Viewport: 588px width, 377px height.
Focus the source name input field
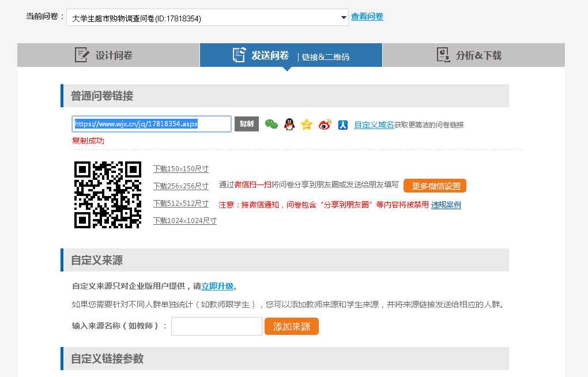click(x=217, y=326)
